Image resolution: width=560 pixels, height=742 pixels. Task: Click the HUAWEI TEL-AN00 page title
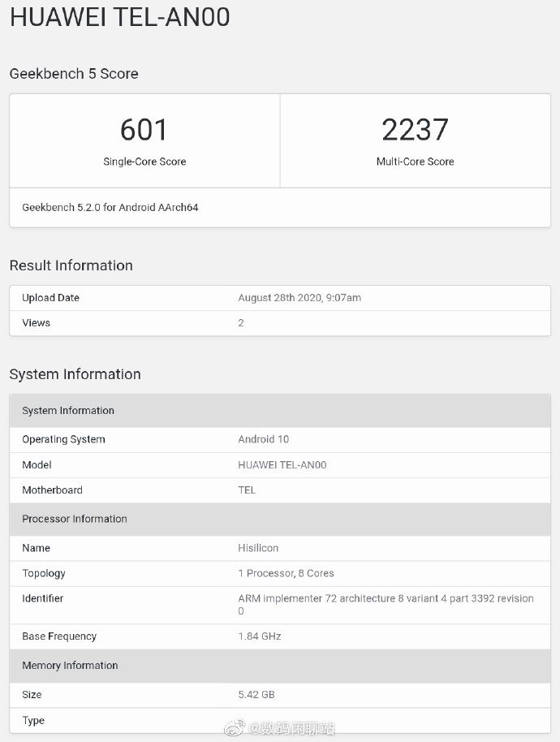(119, 17)
